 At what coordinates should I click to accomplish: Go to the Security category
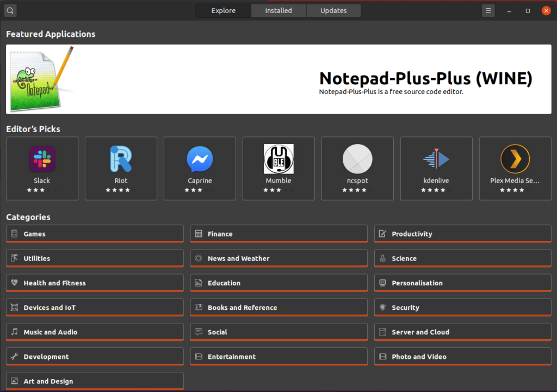tap(463, 307)
